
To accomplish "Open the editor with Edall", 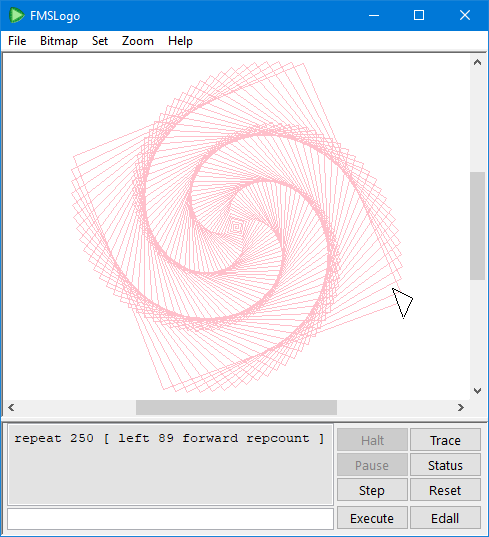I will 445,518.
